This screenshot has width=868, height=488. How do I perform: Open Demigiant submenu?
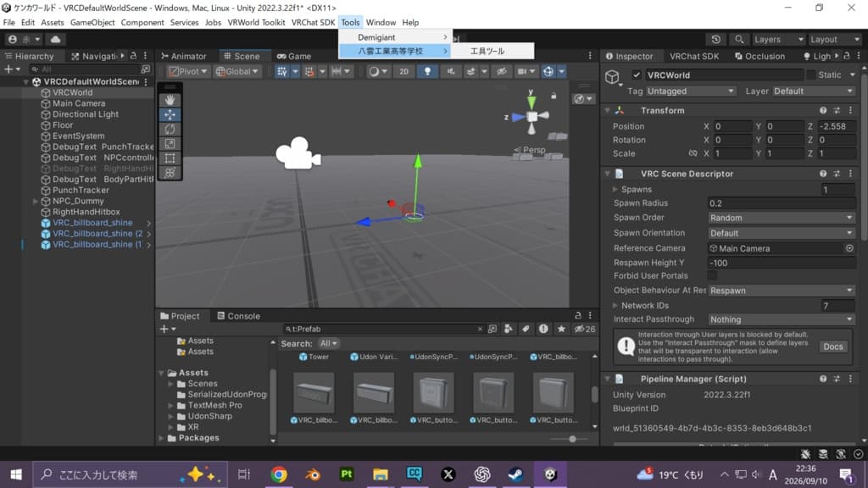click(395, 37)
